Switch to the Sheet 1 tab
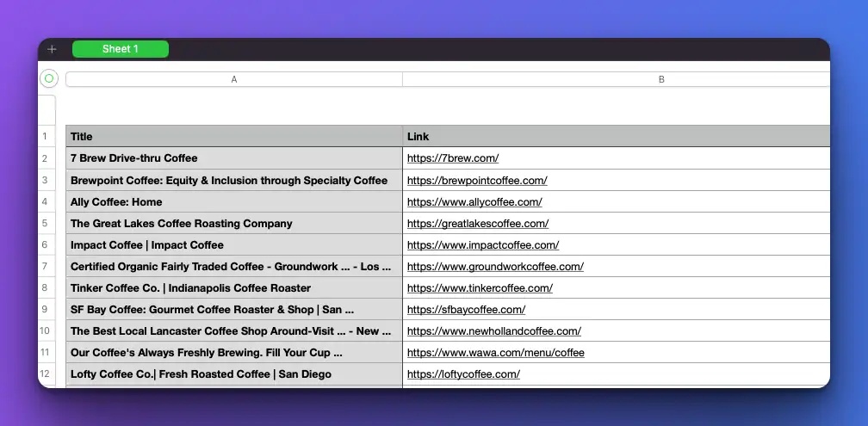 click(121, 49)
